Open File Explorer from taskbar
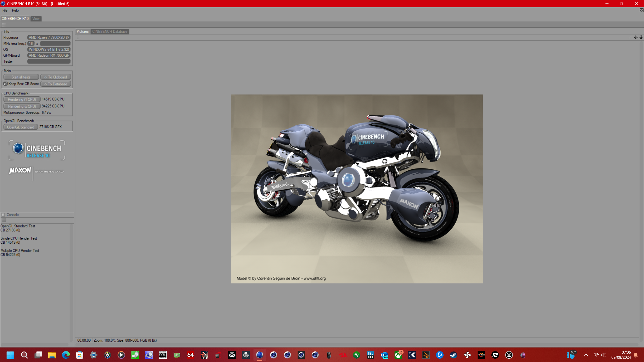The image size is (644, 362). click(x=52, y=355)
